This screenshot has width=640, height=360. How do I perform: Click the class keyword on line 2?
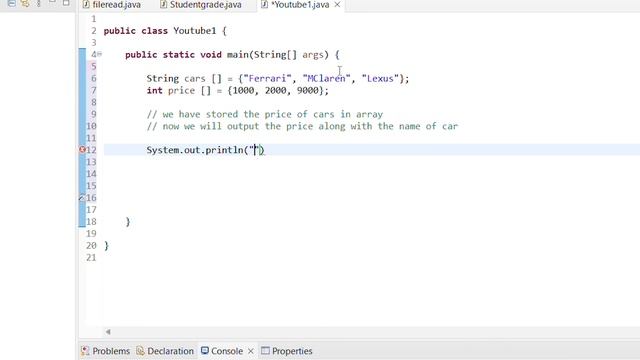154,31
